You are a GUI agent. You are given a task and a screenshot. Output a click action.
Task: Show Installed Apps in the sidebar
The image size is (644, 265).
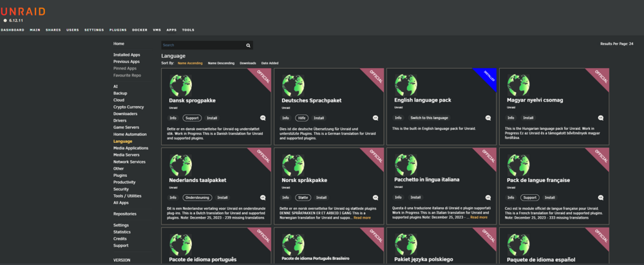point(126,55)
